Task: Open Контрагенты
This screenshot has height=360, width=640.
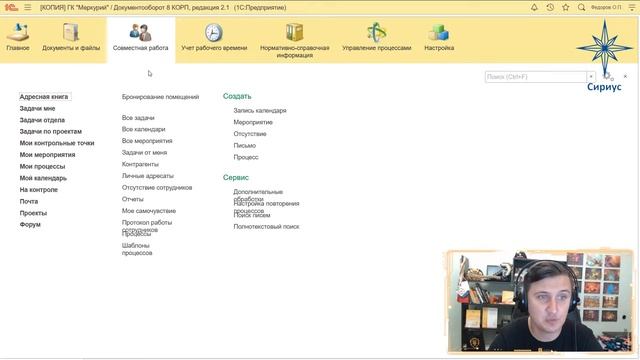Action: pyautogui.click(x=140, y=164)
